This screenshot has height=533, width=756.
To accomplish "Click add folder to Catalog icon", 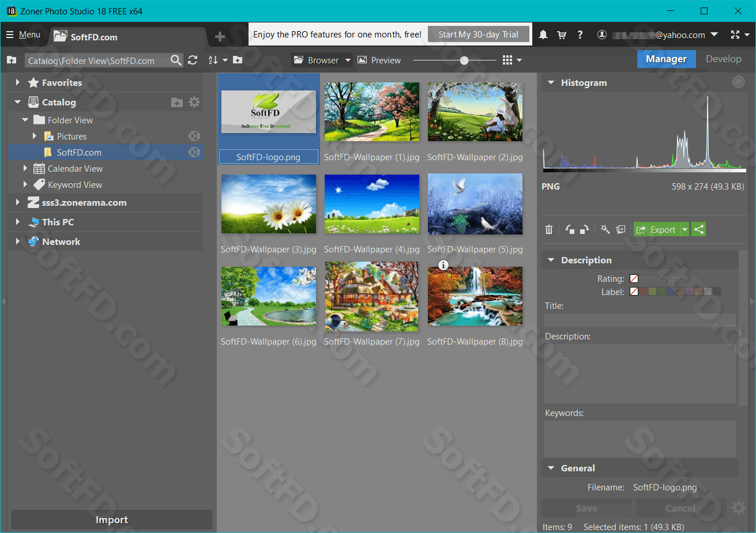I will pyautogui.click(x=177, y=103).
